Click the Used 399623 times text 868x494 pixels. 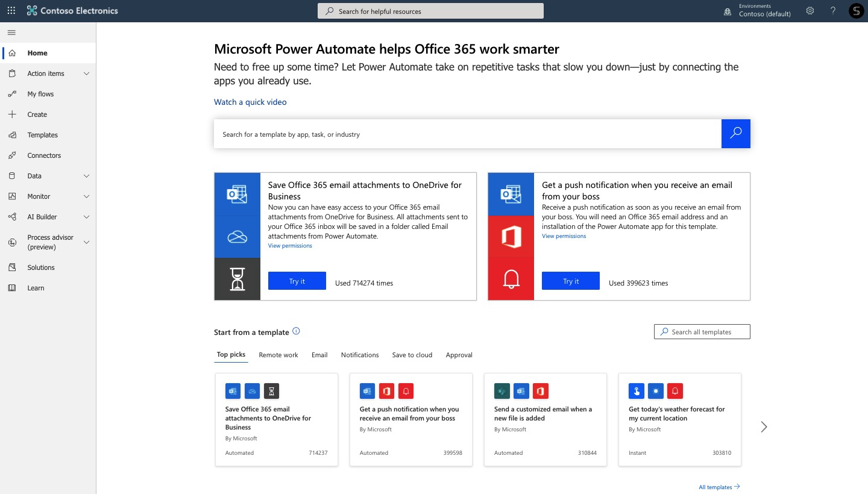pos(638,283)
